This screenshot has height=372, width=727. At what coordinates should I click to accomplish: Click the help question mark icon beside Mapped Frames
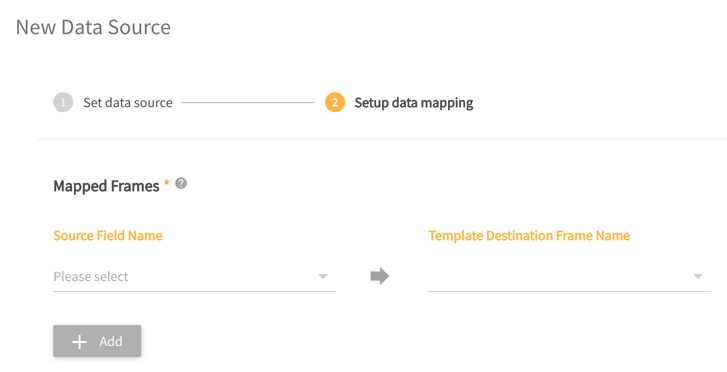coord(181,183)
